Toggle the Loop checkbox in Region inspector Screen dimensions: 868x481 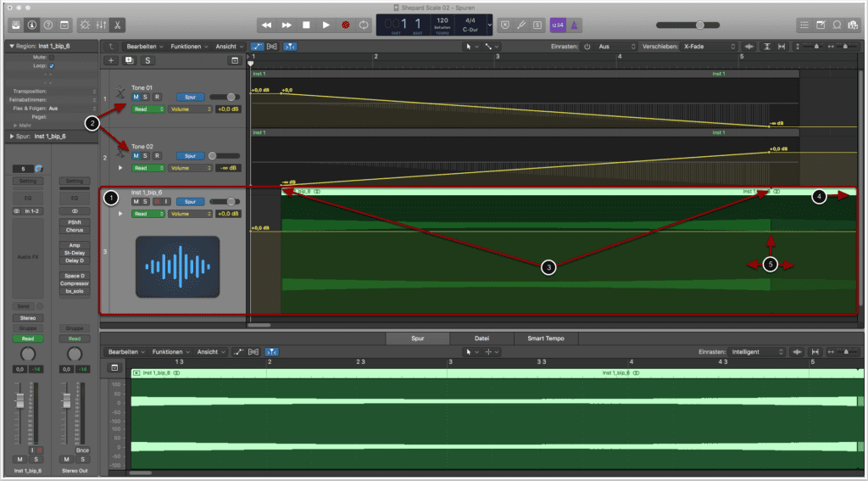point(52,65)
